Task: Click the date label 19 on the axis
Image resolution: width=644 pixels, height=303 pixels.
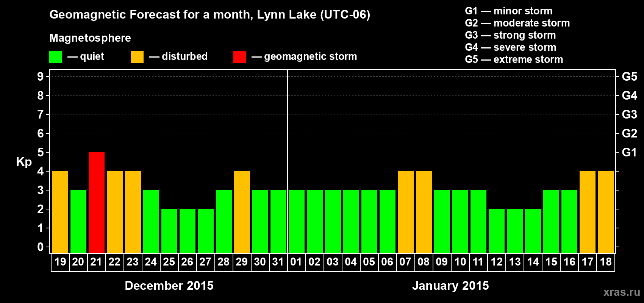Action: [x=60, y=262]
